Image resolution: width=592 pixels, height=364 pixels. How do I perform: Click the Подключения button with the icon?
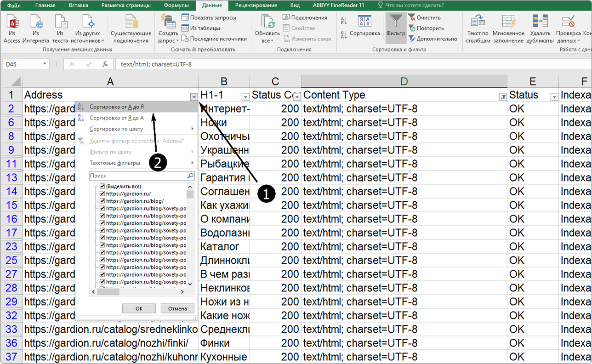pyautogui.click(x=304, y=17)
